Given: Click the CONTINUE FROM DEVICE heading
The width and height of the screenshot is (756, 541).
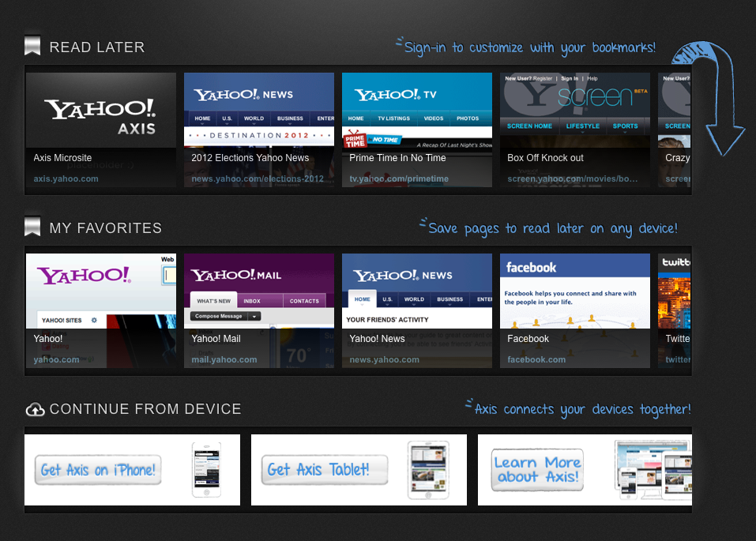Looking at the screenshot, I should [x=145, y=409].
